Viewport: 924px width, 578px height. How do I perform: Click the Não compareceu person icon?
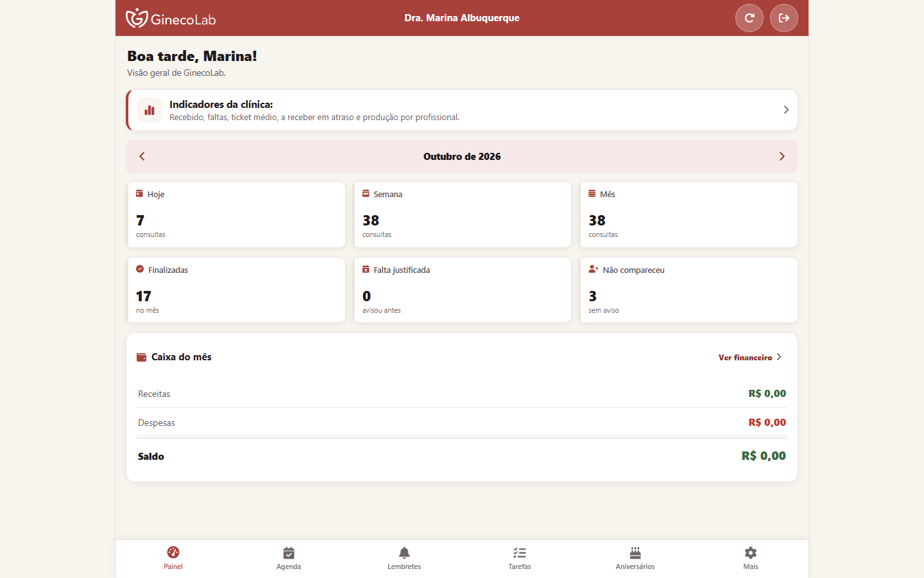point(594,269)
